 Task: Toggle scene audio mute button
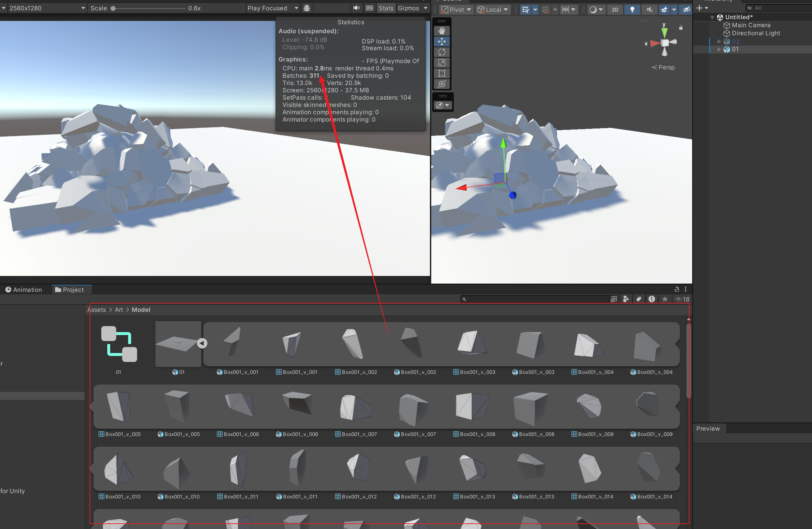click(650, 10)
